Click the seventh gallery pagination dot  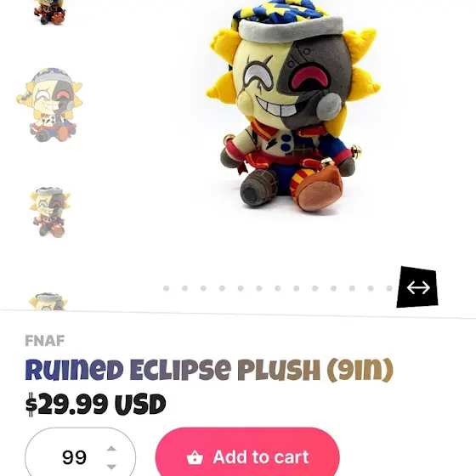click(x=278, y=288)
